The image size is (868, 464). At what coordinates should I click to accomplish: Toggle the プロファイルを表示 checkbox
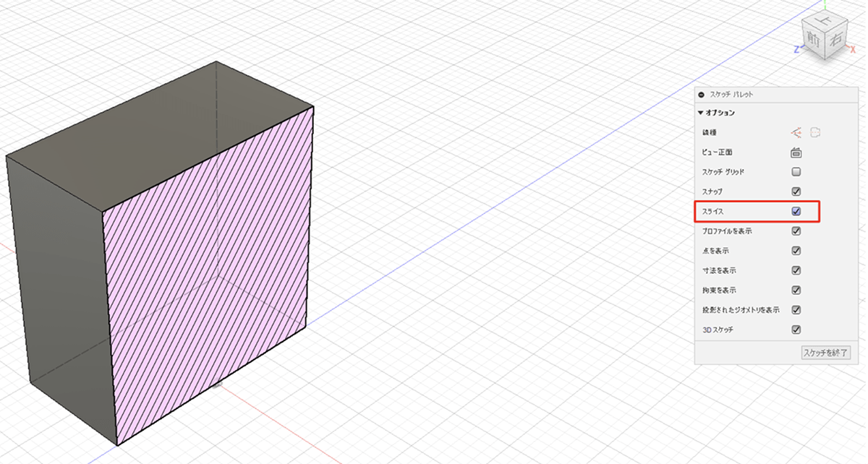coord(796,231)
